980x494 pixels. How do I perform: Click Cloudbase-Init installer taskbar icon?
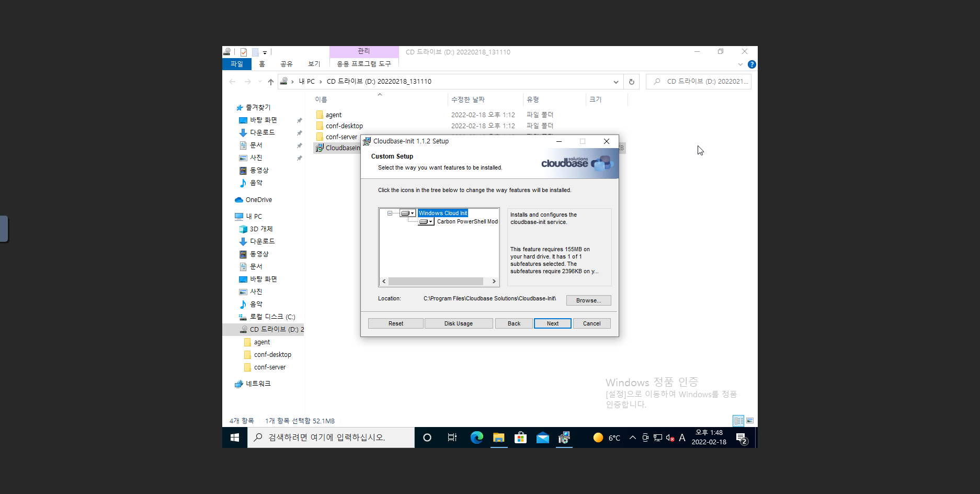(x=564, y=437)
